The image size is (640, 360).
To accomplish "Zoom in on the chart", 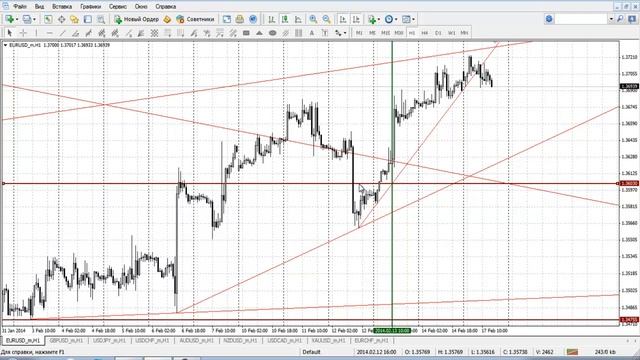I will 313,19.
